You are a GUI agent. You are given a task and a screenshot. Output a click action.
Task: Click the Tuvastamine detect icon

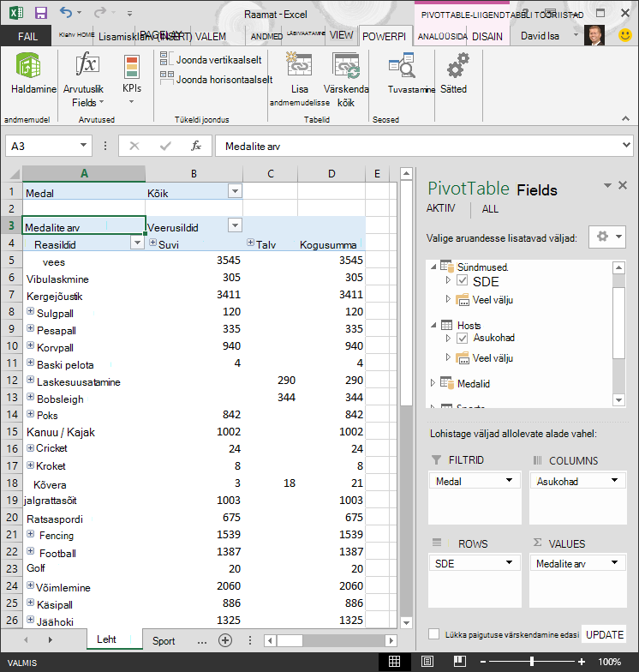pos(403,65)
